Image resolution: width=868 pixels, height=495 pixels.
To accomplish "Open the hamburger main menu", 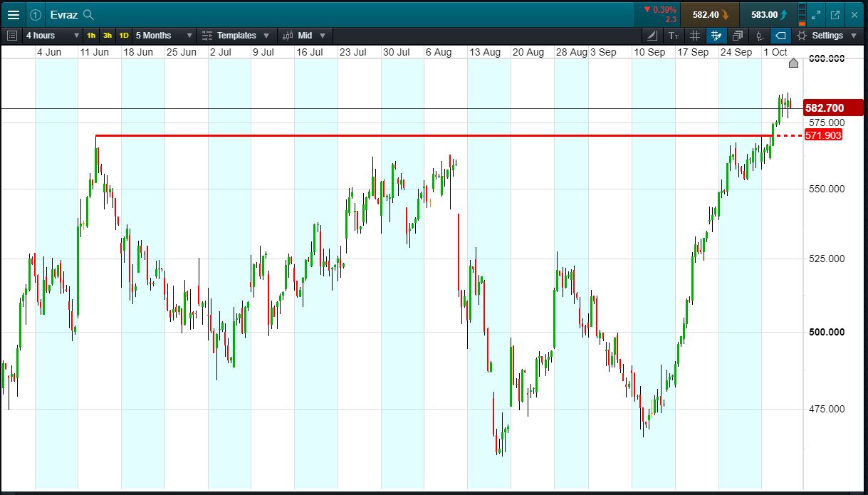I will pos(13,14).
